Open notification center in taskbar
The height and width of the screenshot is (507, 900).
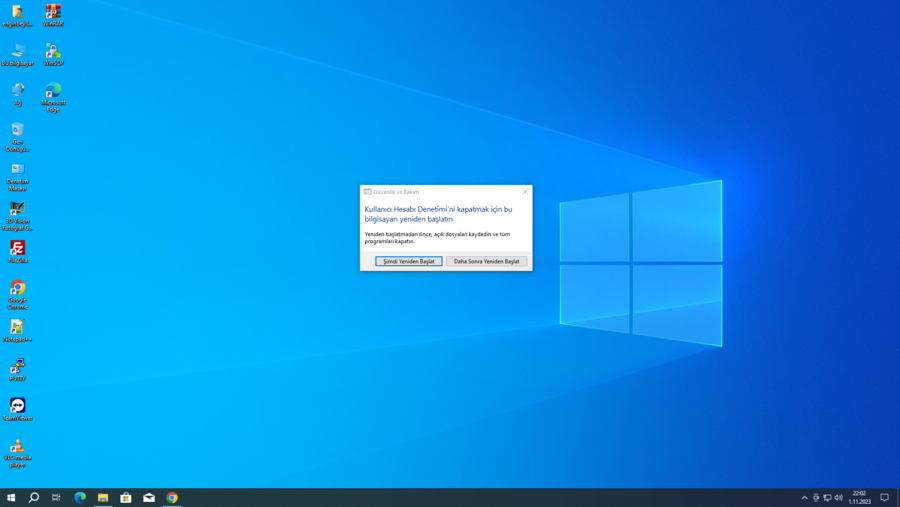pyautogui.click(x=885, y=498)
